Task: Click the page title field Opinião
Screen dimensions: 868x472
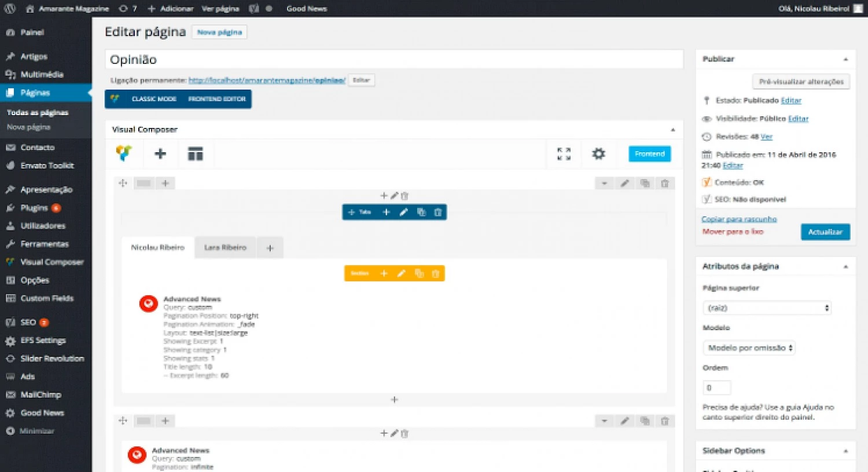Action: [393, 60]
